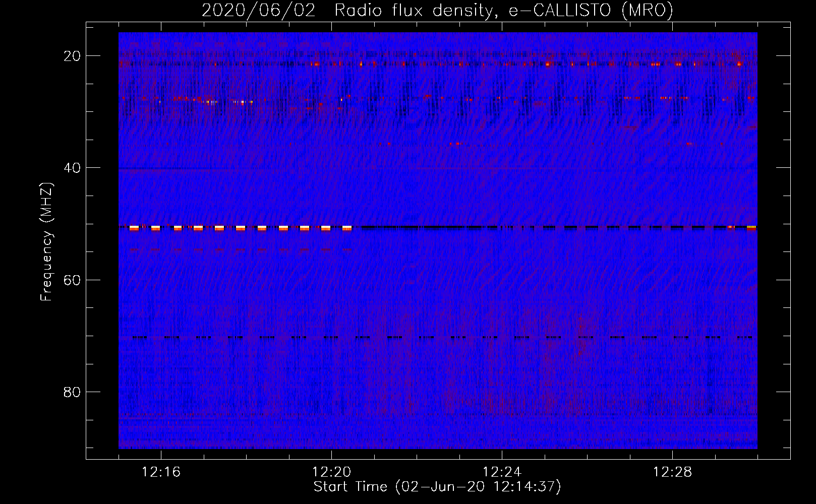Screen dimensions: 816x504
Task: Click the 12:24 time tick label
Action: coord(502,472)
